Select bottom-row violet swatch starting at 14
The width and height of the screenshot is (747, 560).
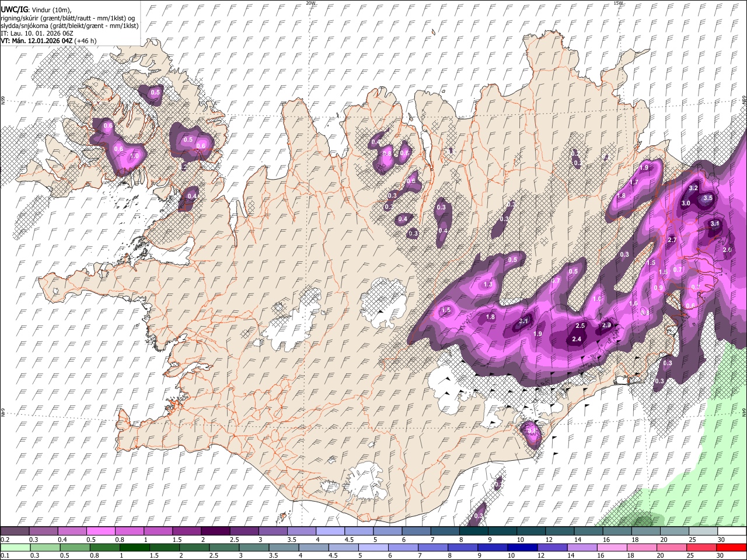click(583, 547)
